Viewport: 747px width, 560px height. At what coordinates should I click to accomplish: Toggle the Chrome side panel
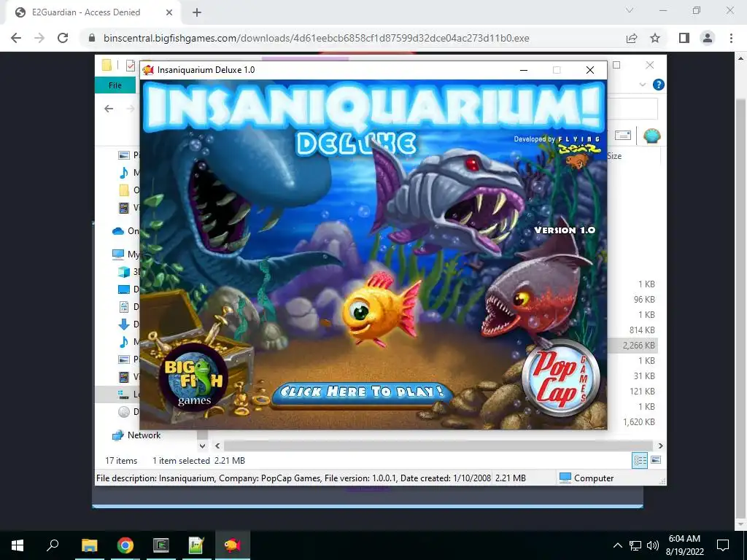(684, 38)
